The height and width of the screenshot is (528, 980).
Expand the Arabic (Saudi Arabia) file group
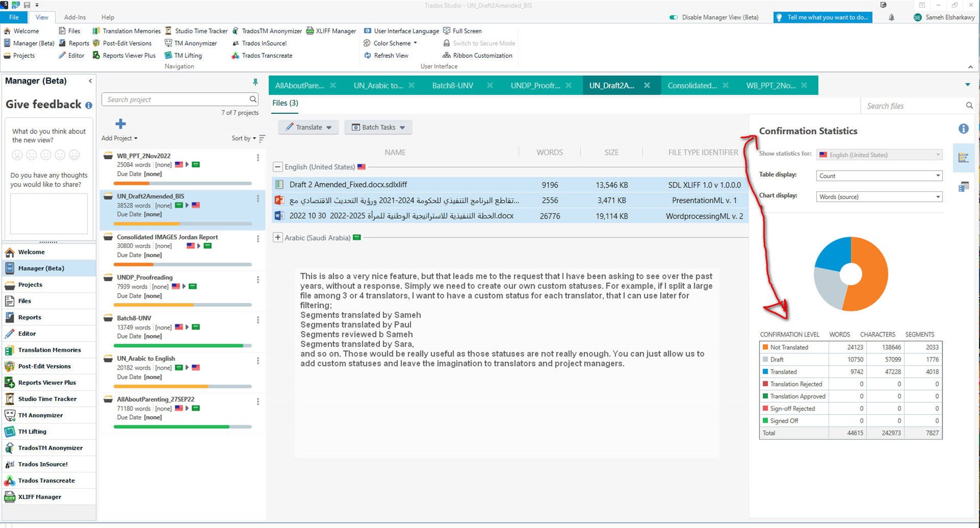pos(278,238)
